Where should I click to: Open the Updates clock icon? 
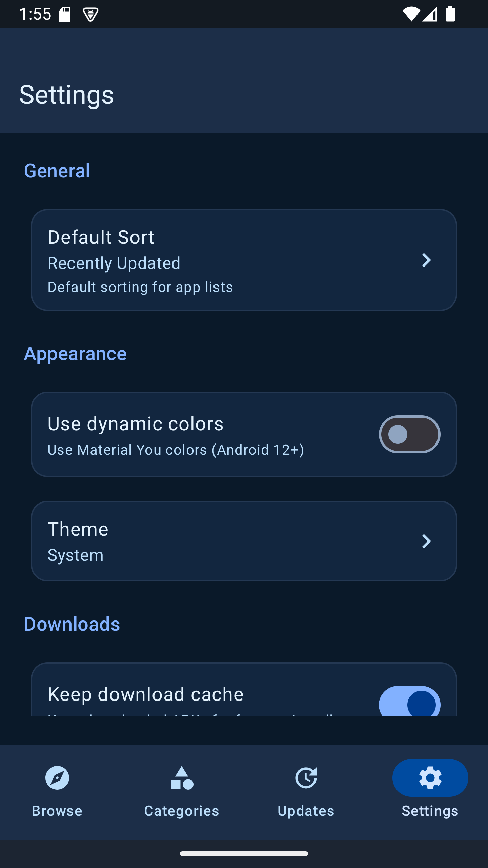click(306, 778)
